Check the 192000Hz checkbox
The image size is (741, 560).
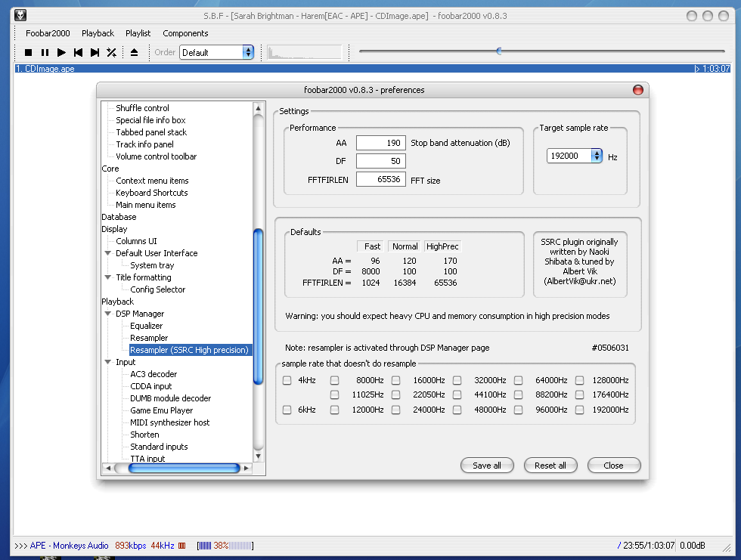click(x=579, y=410)
